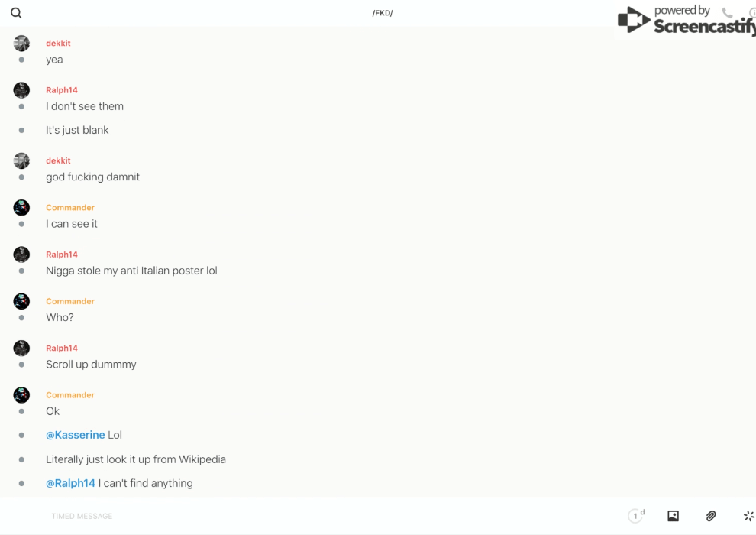Screen dimensions: 756x535
Task: Open dekkit's avatar beside 'yea'
Action: tap(21, 44)
